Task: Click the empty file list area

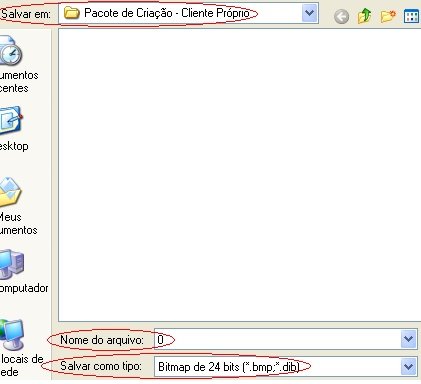Action: click(240, 175)
